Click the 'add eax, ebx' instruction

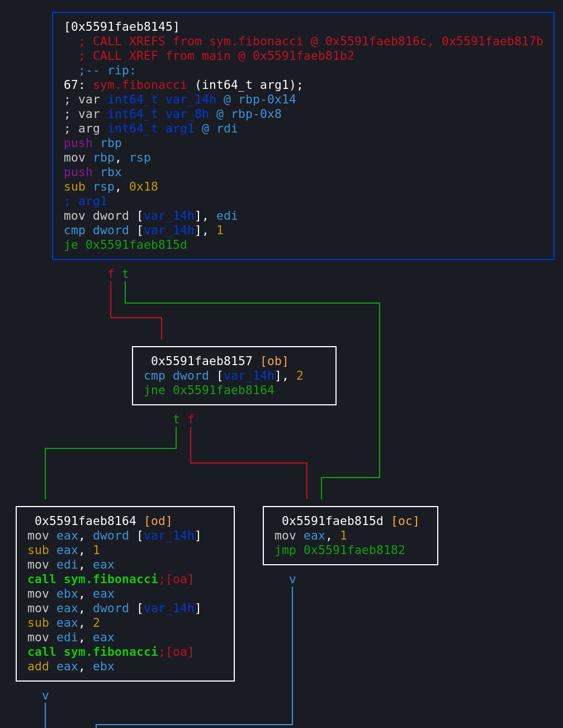click(71, 666)
